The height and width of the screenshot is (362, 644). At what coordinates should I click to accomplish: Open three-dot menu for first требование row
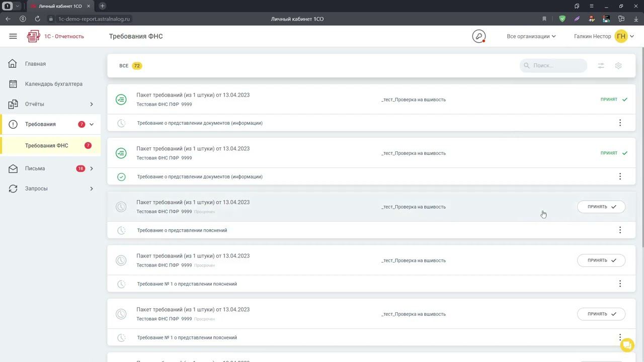(620, 123)
